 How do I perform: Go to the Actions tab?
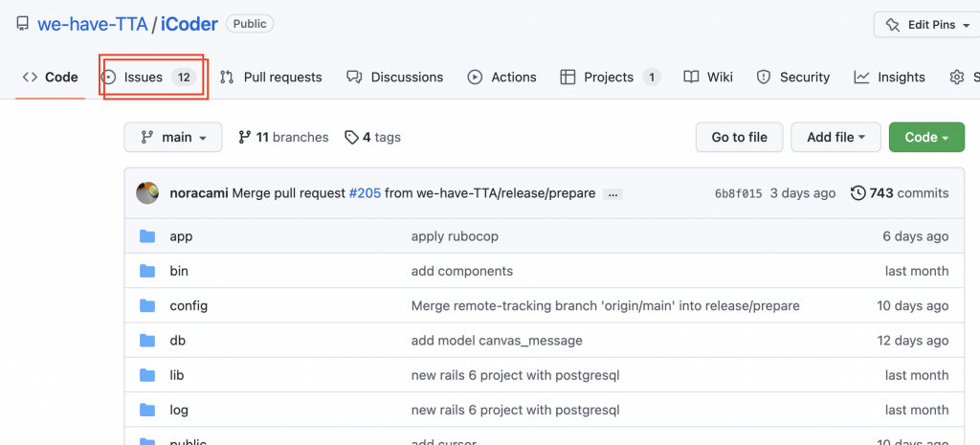501,78
